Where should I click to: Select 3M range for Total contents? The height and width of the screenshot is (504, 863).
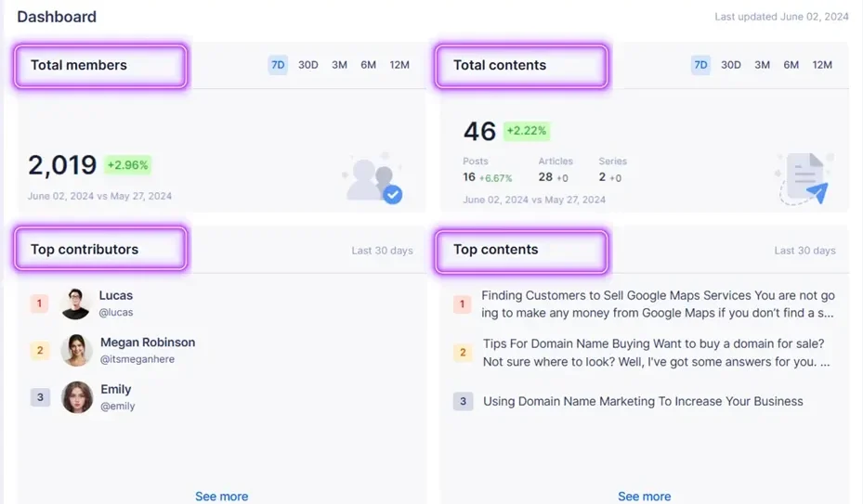762,65
